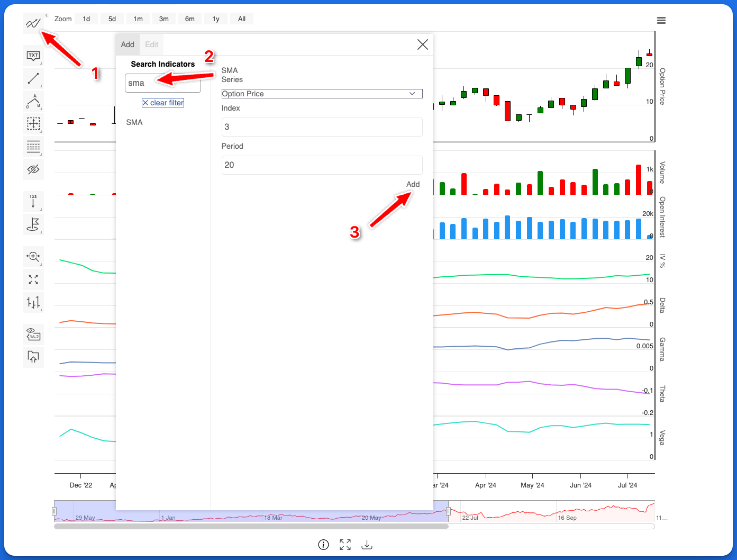The width and height of the screenshot is (737, 560).
Task: Click the Search Indicators input field
Action: point(163,83)
